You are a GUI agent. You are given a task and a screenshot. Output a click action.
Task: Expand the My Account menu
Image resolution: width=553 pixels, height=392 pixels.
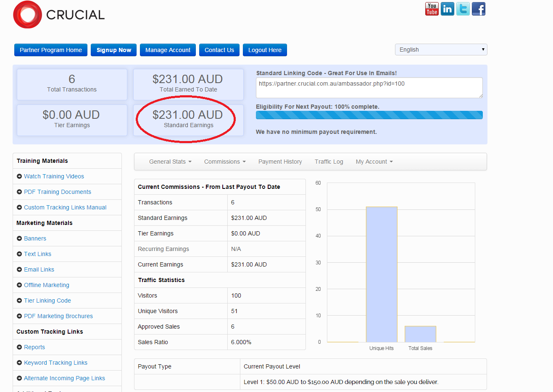(374, 162)
